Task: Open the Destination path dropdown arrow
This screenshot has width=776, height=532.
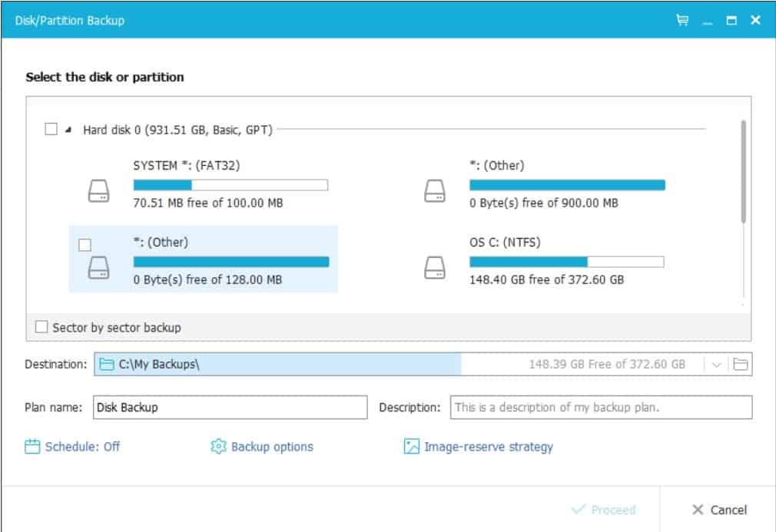Action: (x=716, y=365)
